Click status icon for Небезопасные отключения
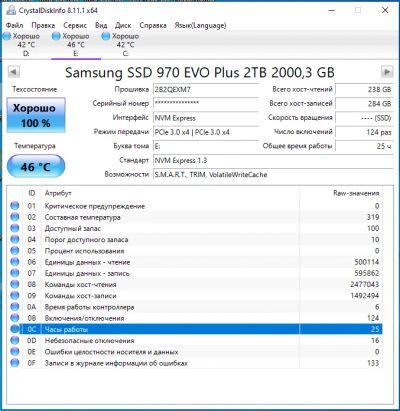Screen dimensions: 400x411 pyautogui.click(x=15, y=341)
